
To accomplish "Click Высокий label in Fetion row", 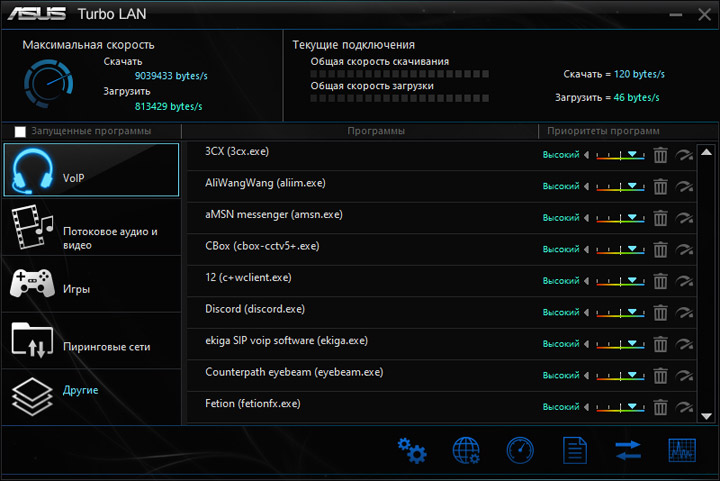I will point(561,407).
